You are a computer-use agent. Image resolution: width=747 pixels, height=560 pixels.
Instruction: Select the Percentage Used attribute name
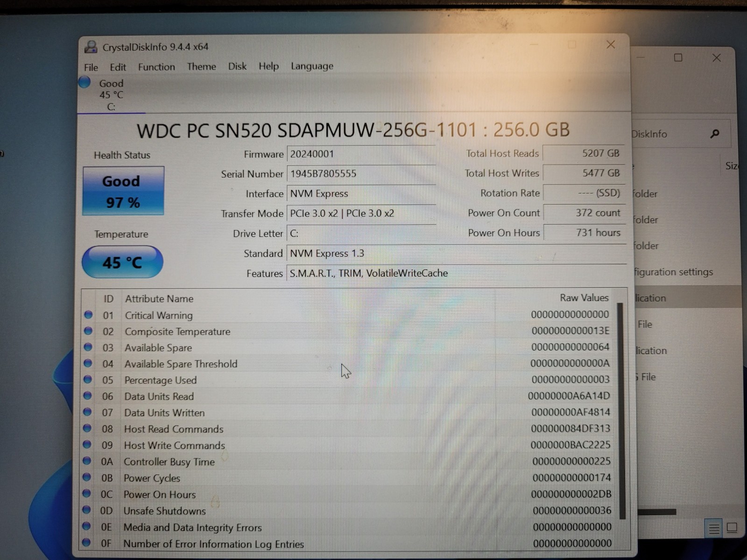160,380
